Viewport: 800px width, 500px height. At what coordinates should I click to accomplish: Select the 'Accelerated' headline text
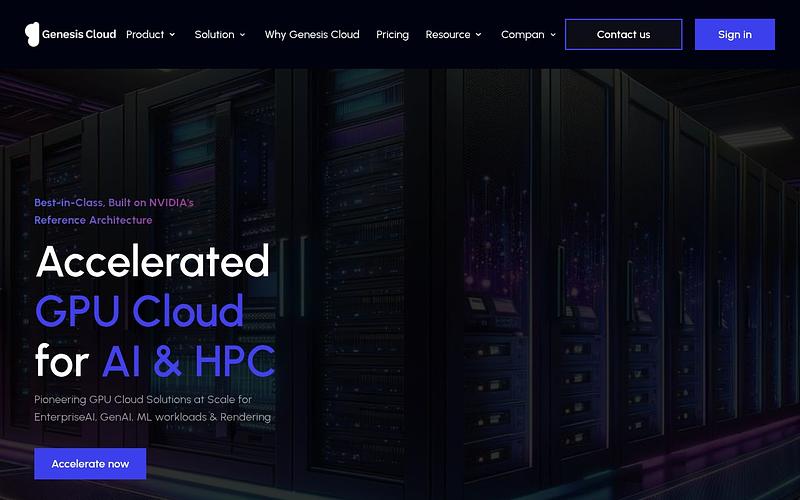click(x=153, y=261)
